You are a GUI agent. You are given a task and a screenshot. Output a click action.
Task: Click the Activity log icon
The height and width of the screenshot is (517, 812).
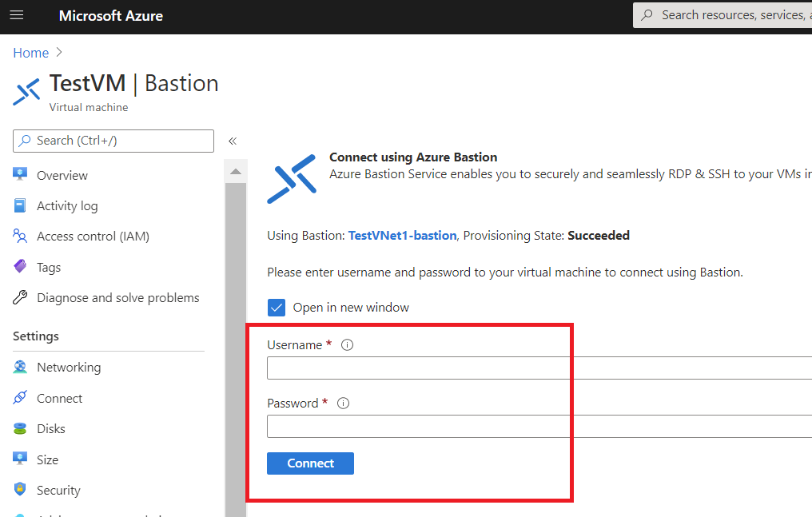coord(21,205)
